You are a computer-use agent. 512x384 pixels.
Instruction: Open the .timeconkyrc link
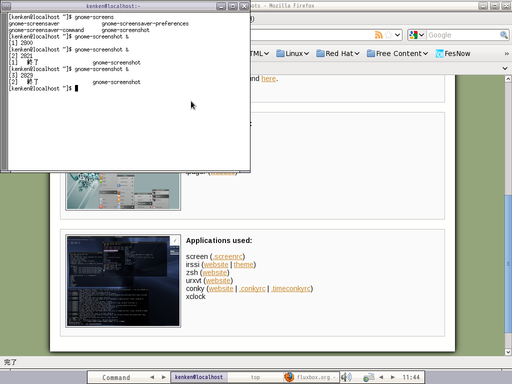coord(291,289)
